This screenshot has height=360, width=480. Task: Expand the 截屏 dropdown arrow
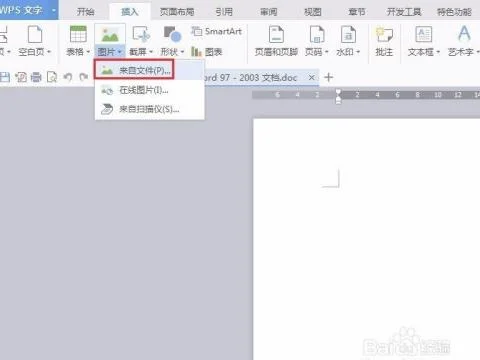coord(151,52)
